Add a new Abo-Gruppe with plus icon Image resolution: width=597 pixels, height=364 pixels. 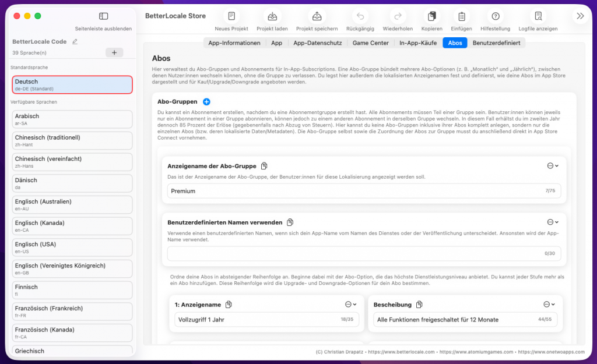[206, 102]
